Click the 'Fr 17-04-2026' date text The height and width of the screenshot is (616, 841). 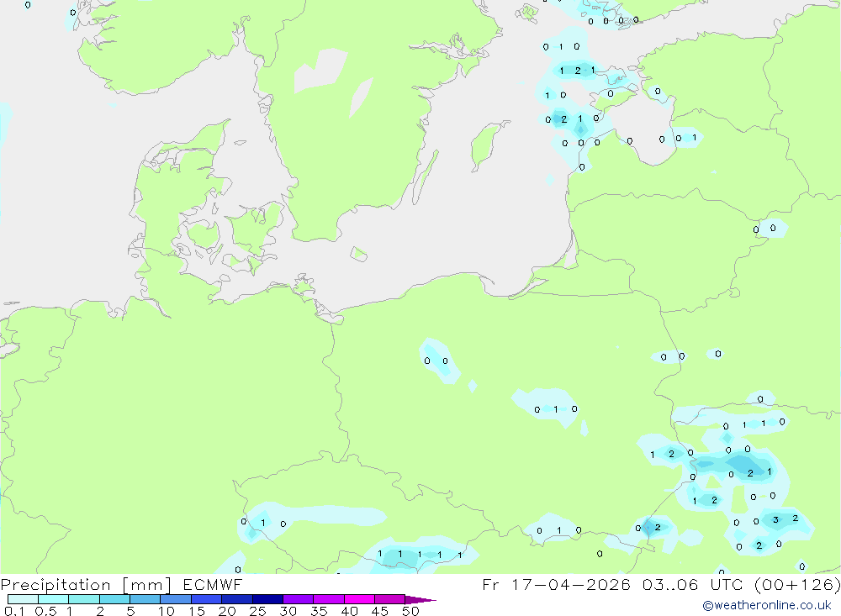click(556, 584)
